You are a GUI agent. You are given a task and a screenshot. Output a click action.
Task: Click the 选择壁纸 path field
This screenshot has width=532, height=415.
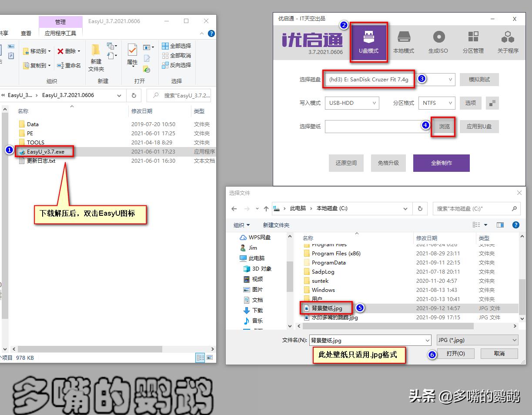377,127
